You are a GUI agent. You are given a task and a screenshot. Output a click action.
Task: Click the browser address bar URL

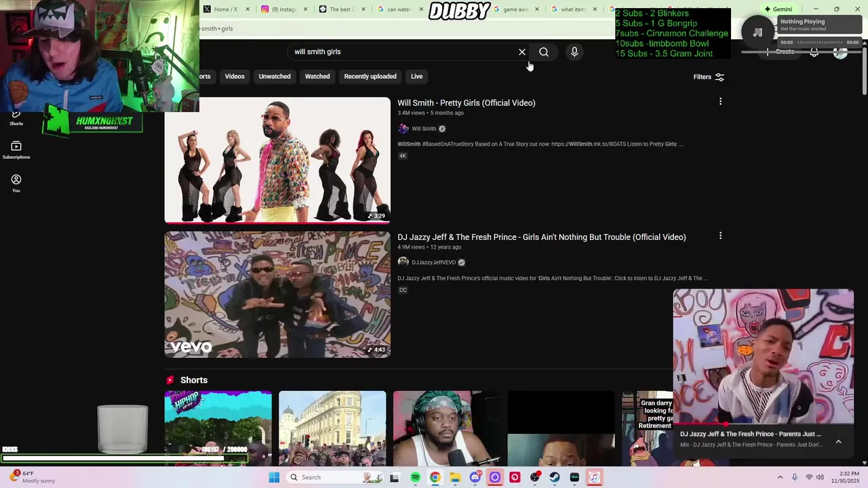216,28
